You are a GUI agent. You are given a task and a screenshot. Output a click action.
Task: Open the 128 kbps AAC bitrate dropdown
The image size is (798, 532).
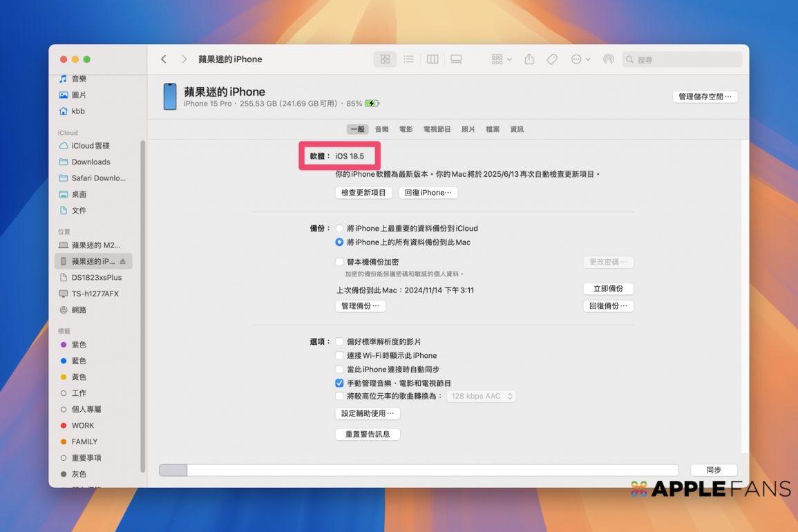coord(482,397)
